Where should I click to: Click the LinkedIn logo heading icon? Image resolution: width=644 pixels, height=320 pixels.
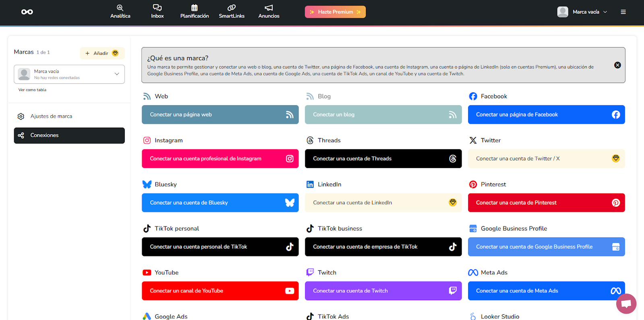tap(310, 184)
